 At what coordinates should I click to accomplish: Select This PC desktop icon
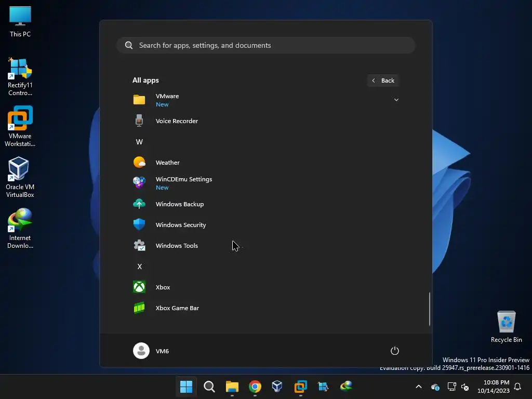click(20, 22)
